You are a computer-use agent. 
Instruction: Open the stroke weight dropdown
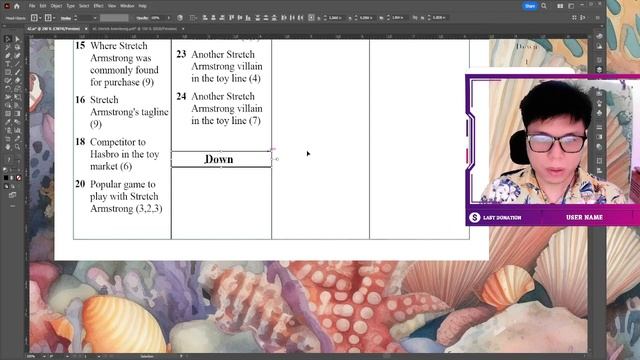pos(95,18)
